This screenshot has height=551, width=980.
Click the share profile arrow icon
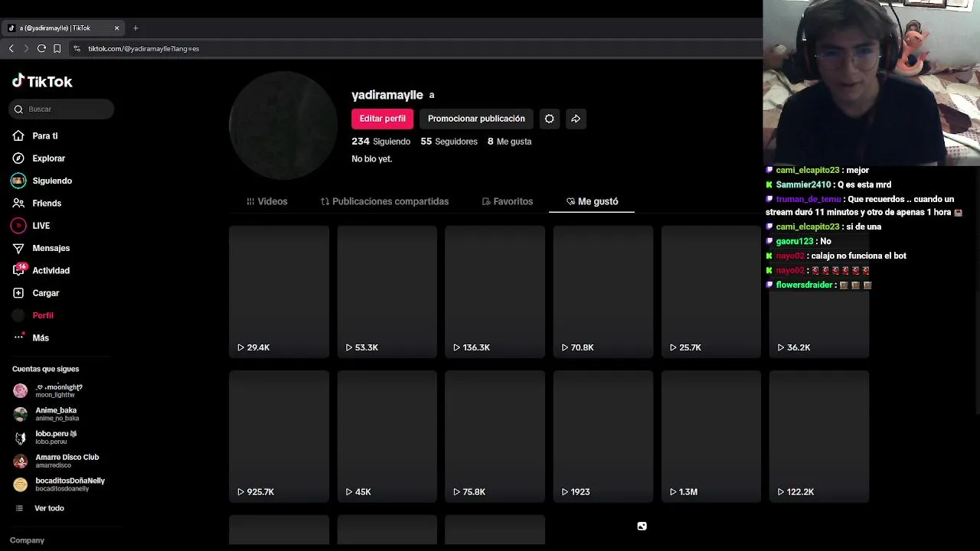576,119
